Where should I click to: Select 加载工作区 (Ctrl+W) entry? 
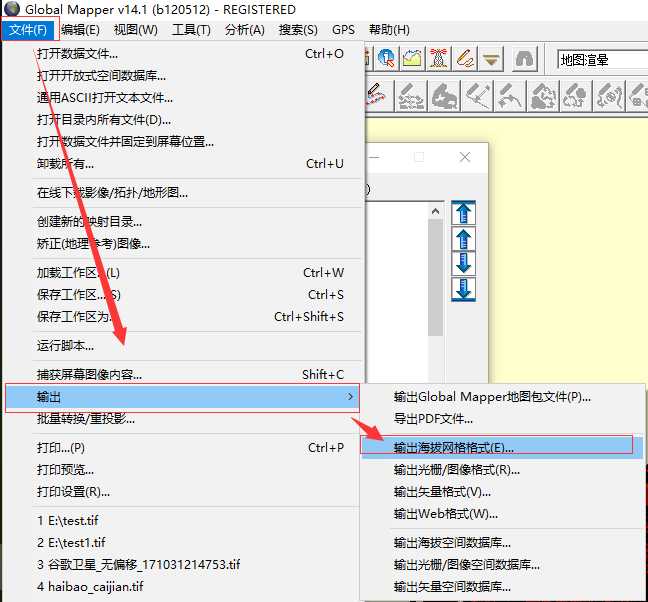coord(184,273)
